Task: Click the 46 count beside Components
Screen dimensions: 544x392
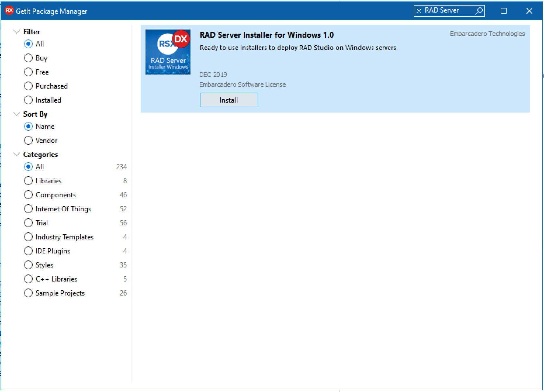Action: tap(123, 195)
